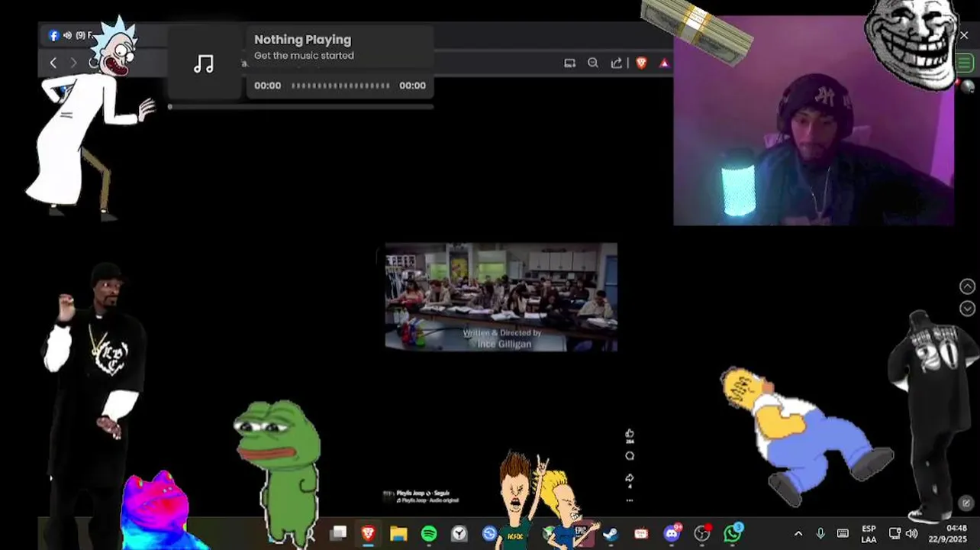Share the reel with arrow icon
This screenshot has height=550, width=980.
point(630,479)
